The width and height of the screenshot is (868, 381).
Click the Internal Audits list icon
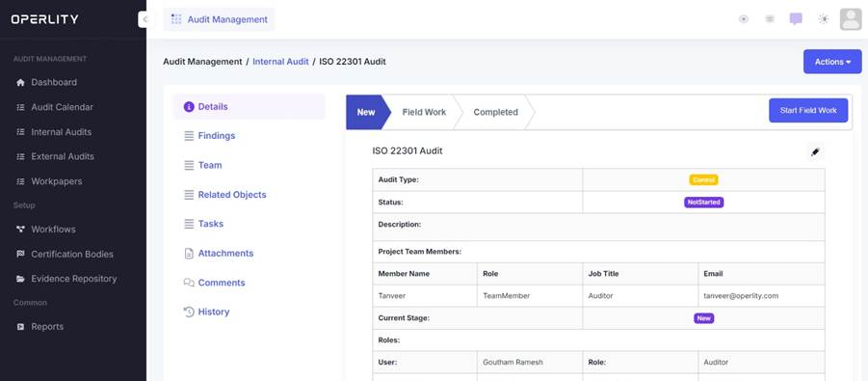20,132
